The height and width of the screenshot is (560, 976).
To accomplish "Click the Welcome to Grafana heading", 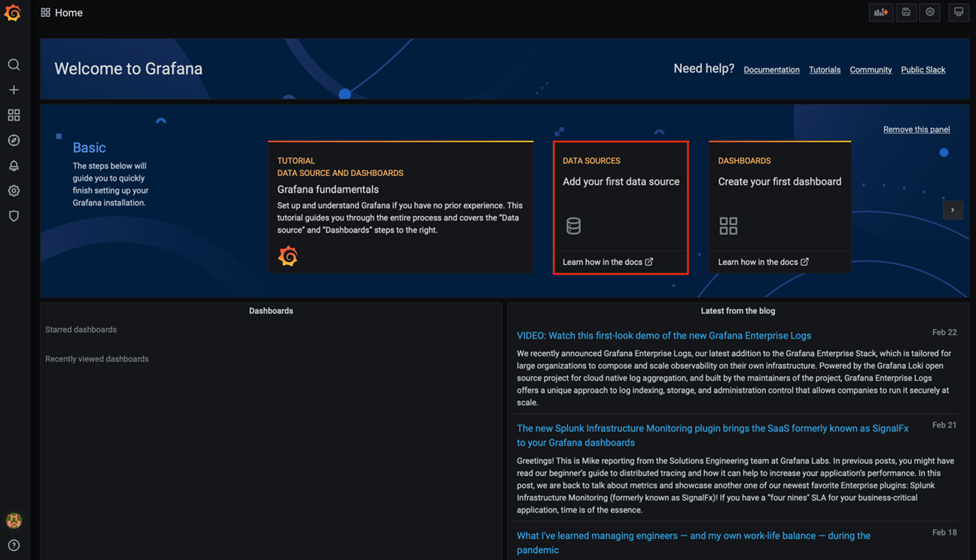I will click(x=128, y=68).
